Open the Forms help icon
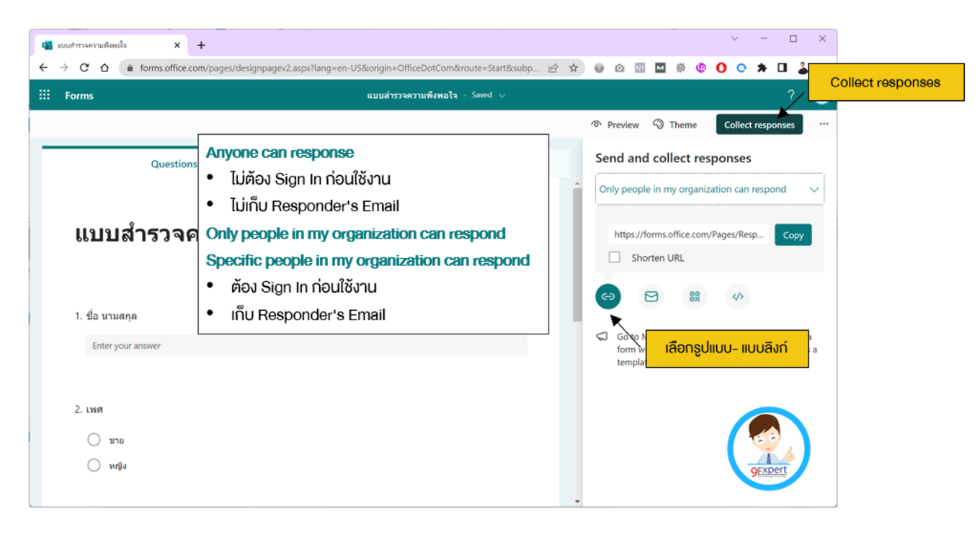Screen dimensions: 980x540 (790, 94)
